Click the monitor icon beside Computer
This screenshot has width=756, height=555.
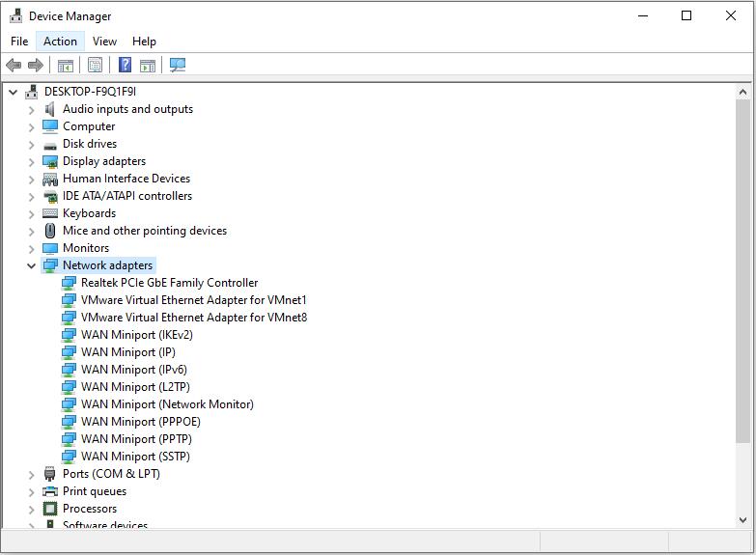50,126
